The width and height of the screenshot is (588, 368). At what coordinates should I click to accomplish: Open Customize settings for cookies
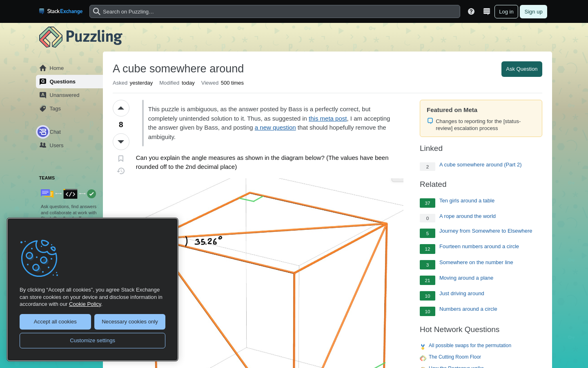(x=92, y=341)
